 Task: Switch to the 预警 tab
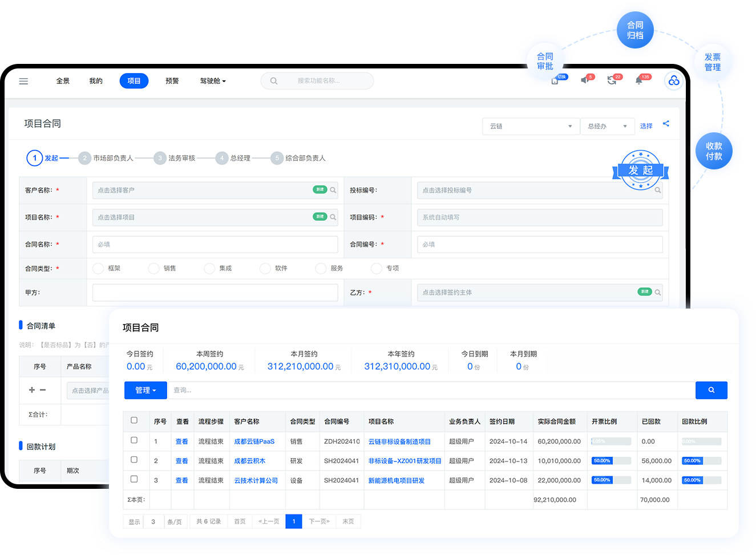[172, 81]
